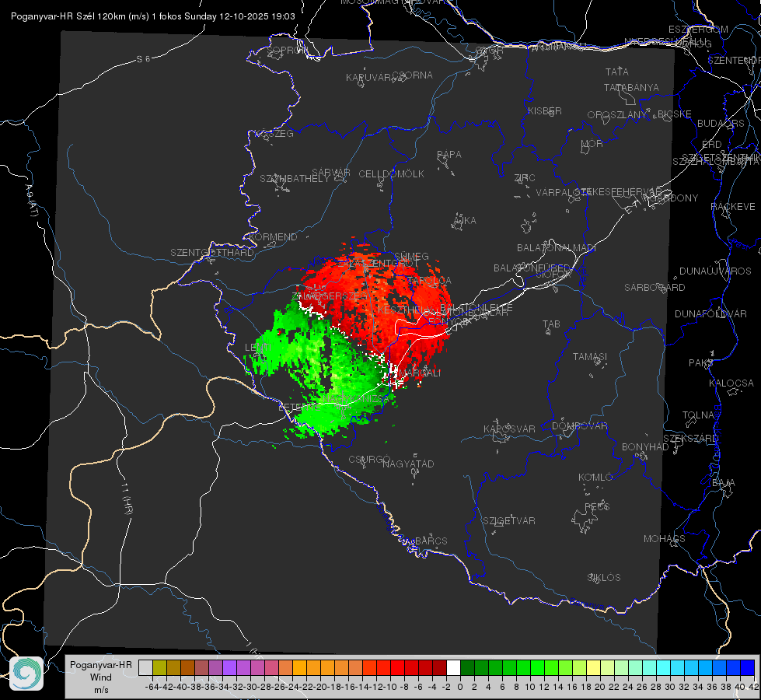Click the -64 value on the legend scale
This screenshot has width=761, height=700.
coord(152,687)
